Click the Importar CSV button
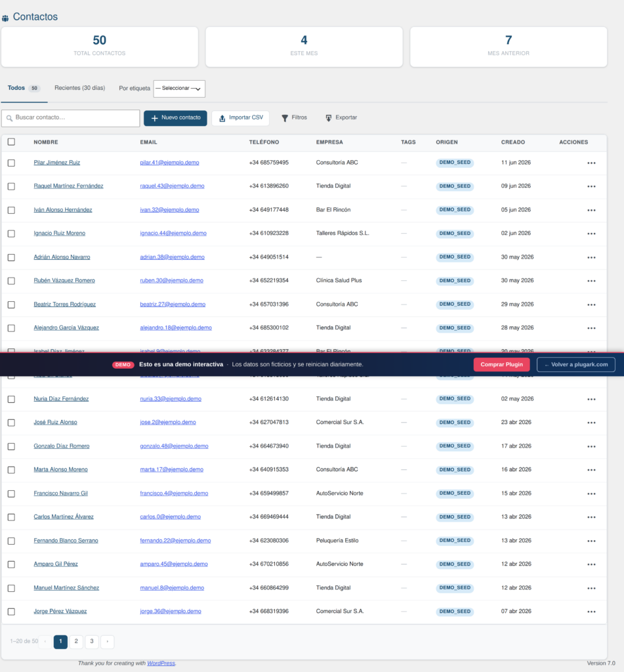 point(240,118)
